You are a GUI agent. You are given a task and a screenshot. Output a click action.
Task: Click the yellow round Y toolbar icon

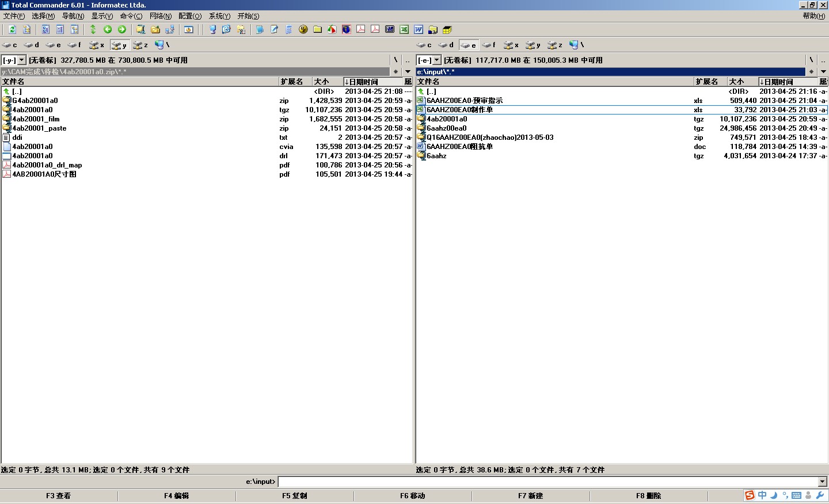303,29
